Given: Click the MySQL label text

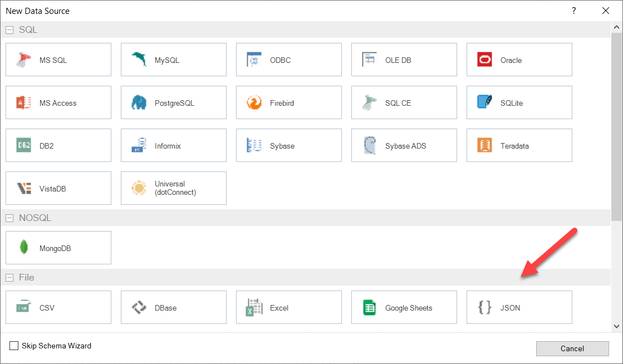Looking at the screenshot, I should pos(167,61).
